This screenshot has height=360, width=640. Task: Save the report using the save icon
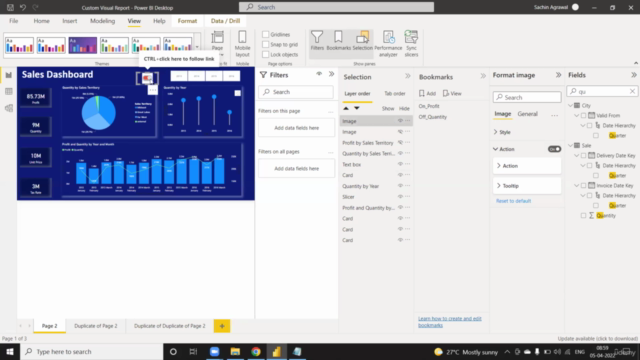[x=10, y=7]
